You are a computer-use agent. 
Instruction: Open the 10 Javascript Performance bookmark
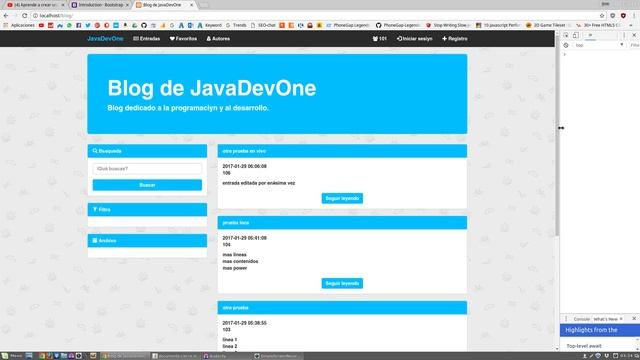[x=498, y=25]
